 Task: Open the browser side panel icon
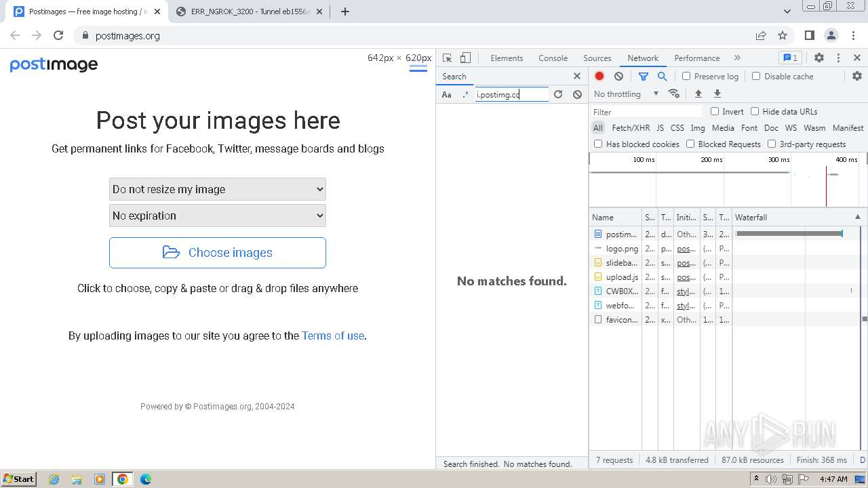coord(810,35)
